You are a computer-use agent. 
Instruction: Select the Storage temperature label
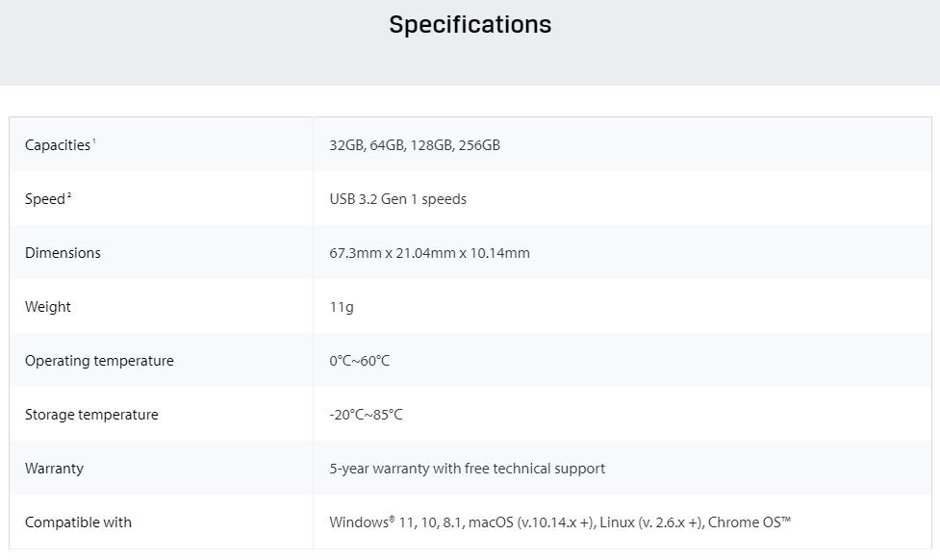point(91,415)
